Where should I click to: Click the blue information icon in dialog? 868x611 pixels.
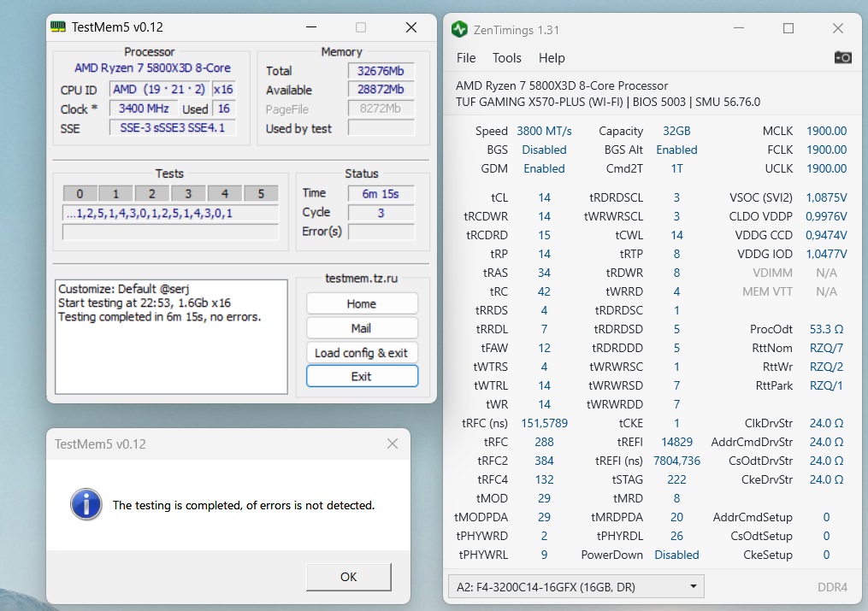(86, 505)
